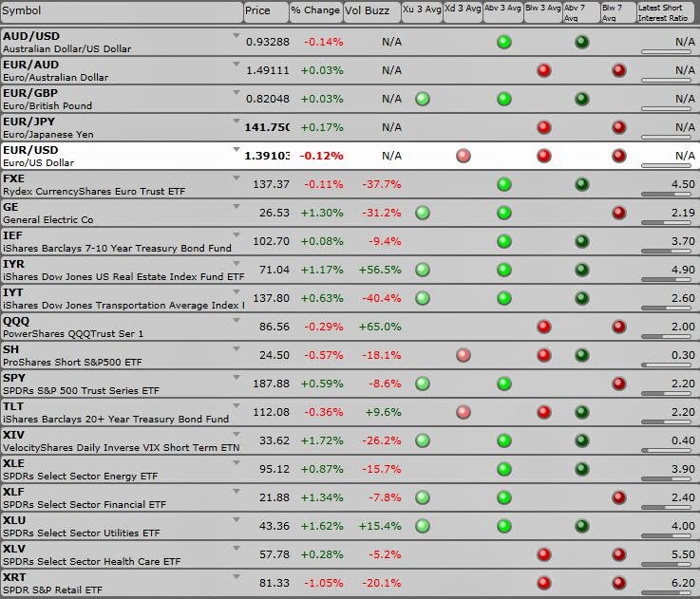This screenshot has width=700, height=599.
Task: Click green Abv 3 Avg dot for IYT
Action: click(504, 298)
